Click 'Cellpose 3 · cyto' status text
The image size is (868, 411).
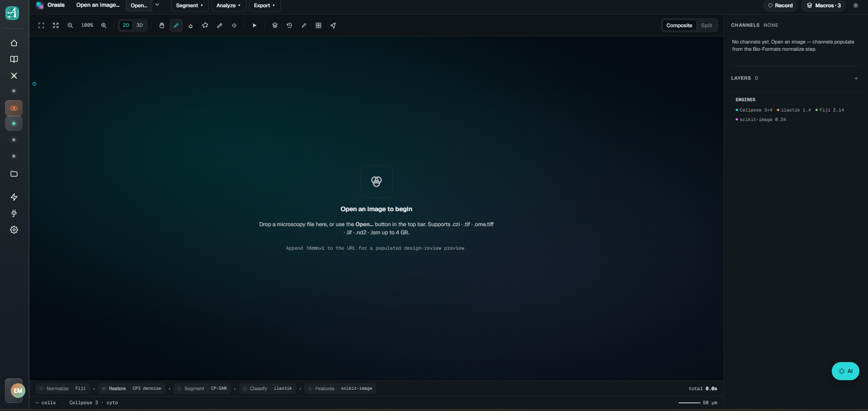[x=93, y=402]
